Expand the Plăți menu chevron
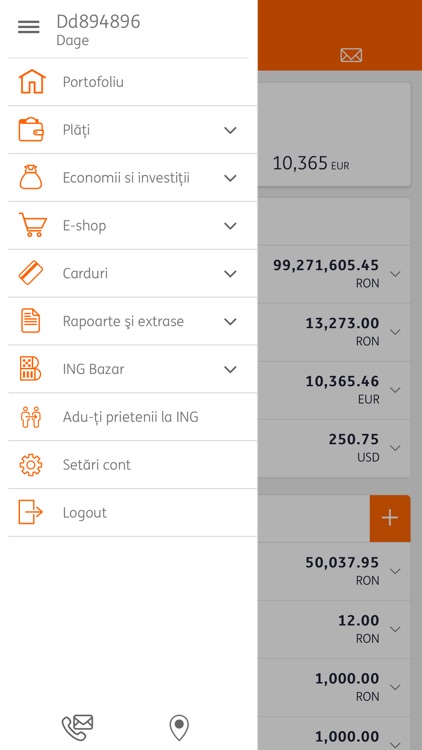422x750 pixels. click(231, 130)
